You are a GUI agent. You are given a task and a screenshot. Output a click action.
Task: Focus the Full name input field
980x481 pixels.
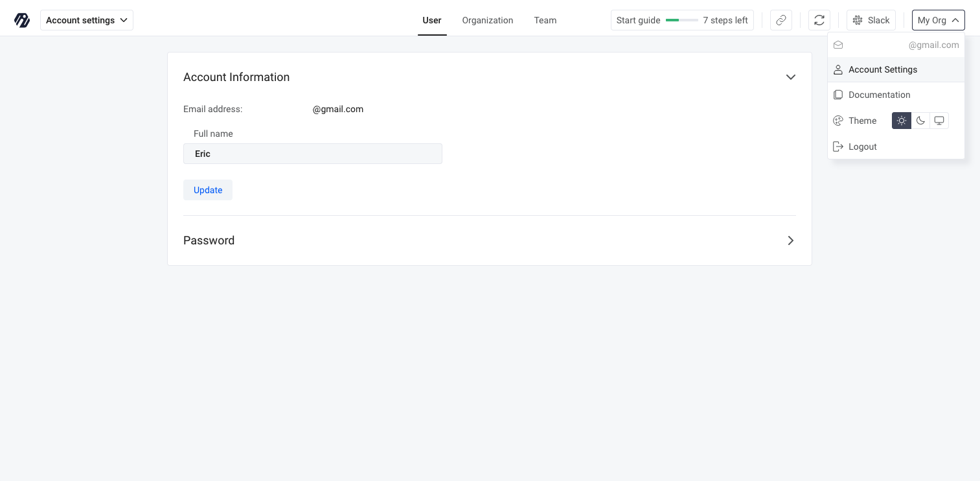(313, 154)
